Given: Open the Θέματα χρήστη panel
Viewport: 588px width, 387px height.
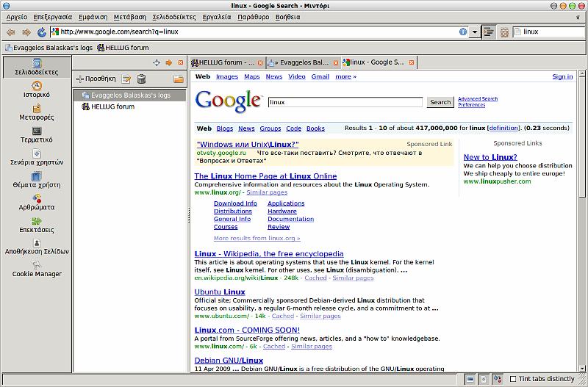Looking at the screenshot, I should (37, 180).
